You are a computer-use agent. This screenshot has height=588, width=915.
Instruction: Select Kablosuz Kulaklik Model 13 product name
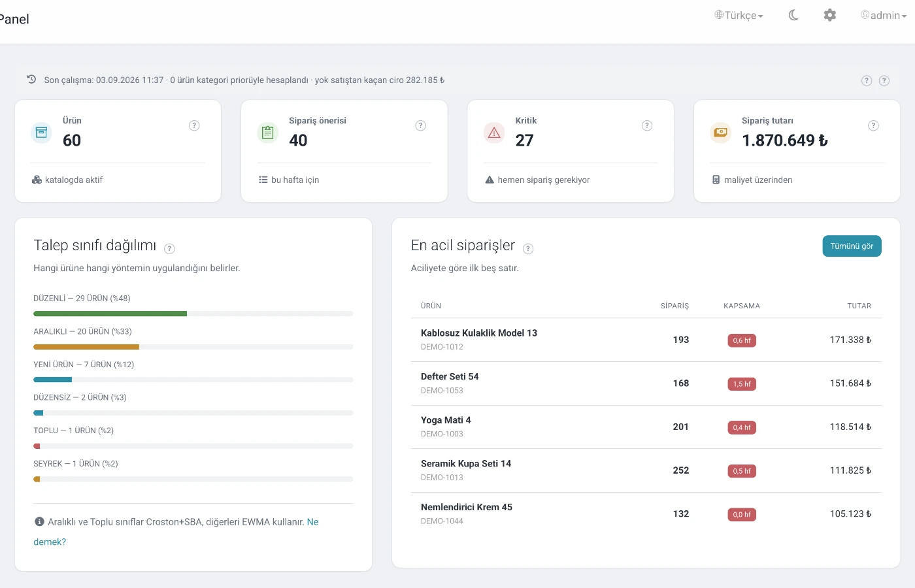click(x=479, y=333)
